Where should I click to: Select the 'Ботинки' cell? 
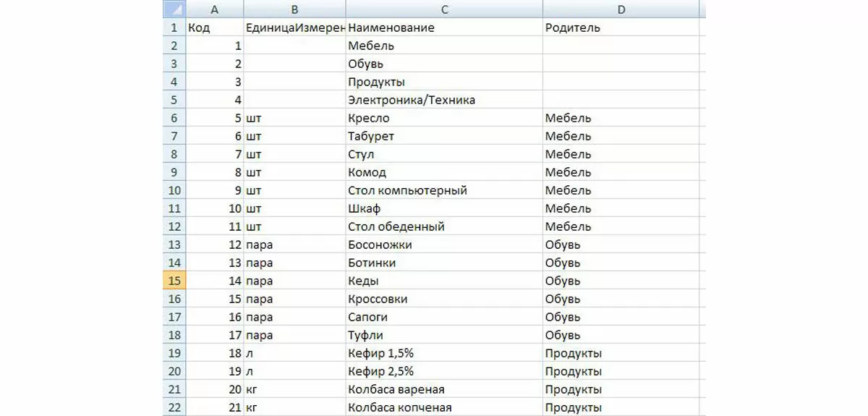pos(444,263)
